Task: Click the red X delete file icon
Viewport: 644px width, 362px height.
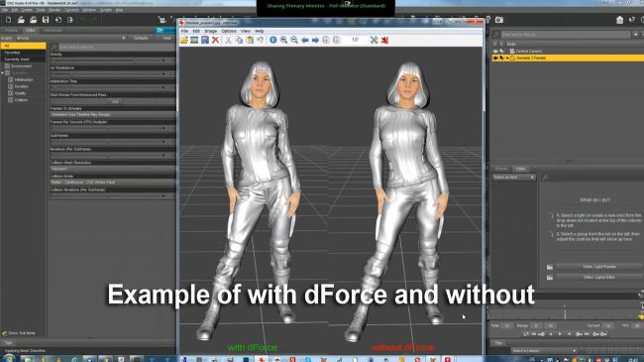Action: [x=215, y=40]
